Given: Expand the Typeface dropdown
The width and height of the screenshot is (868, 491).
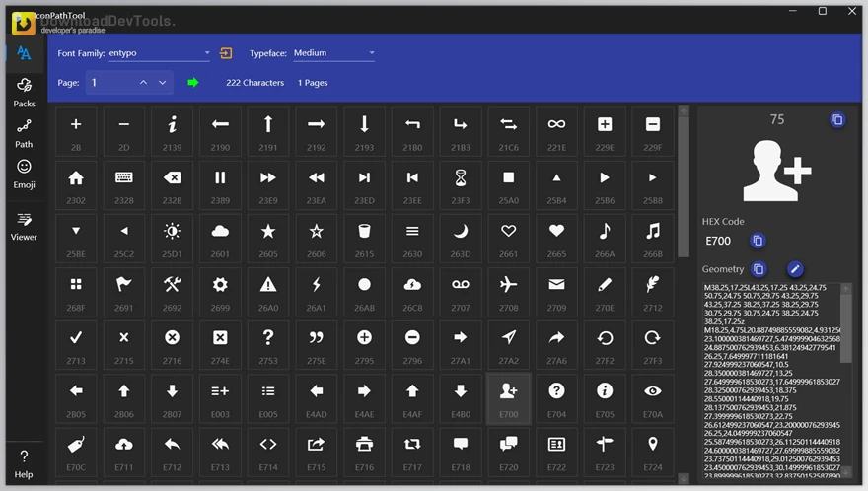Looking at the screenshot, I should coord(371,53).
